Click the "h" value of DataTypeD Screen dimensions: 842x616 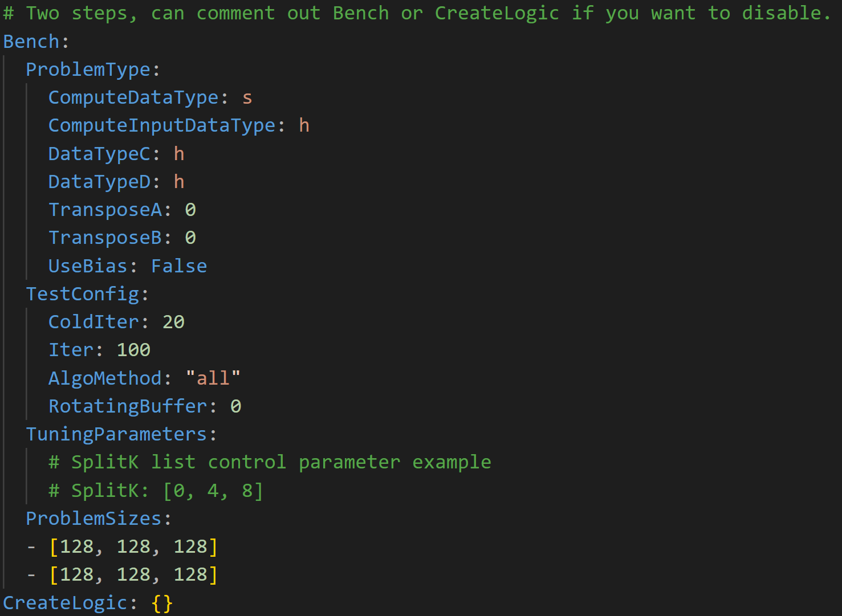pyautogui.click(x=179, y=182)
